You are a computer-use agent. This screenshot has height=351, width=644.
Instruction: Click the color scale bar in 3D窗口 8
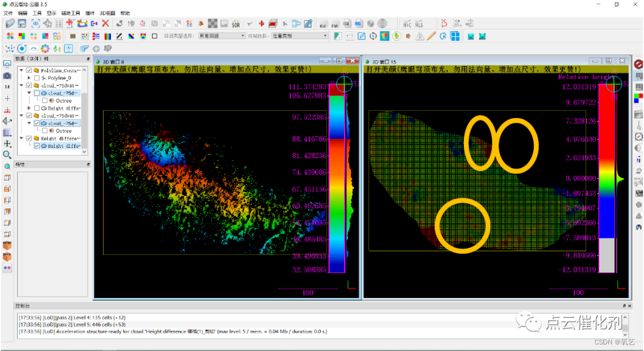337,179
